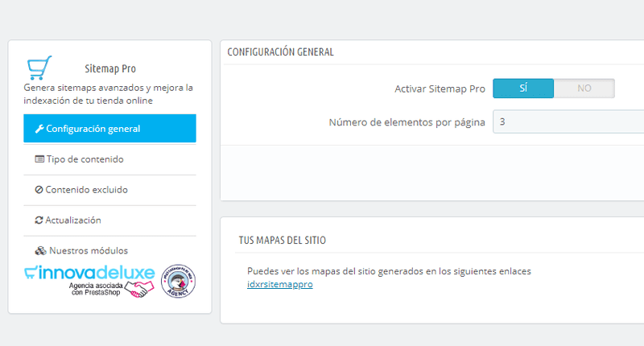Switch Activar Sitemap Pro to NO
Image resolution: width=644 pixels, height=346 pixels.
pyautogui.click(x=584, y=89)
